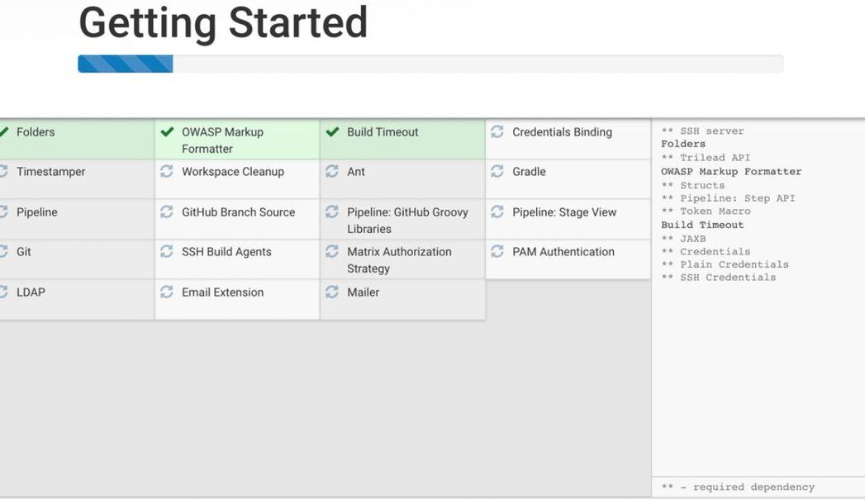Image resolution: width=865 pixels, height=504 pixels.
Task: Click the sync icon next to PAM Authentication
Action: point(497,251)
